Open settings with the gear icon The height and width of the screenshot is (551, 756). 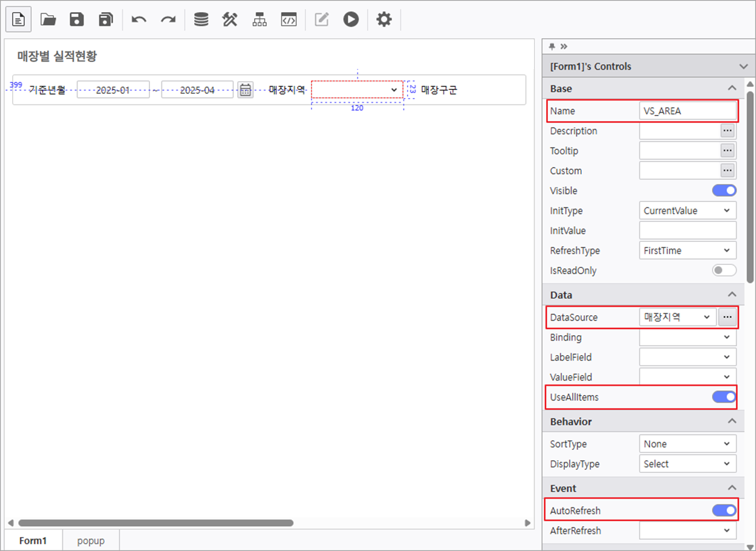(x=384, y=19)
